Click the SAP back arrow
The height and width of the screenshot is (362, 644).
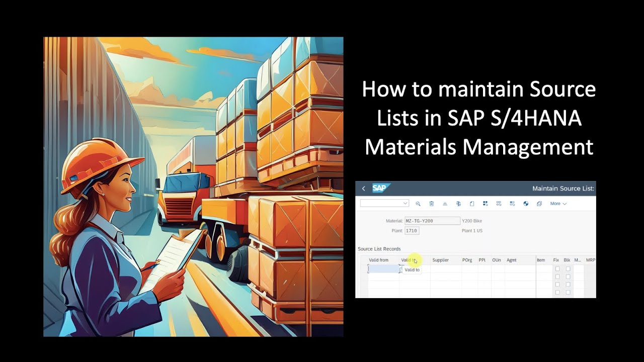(363, 189)
